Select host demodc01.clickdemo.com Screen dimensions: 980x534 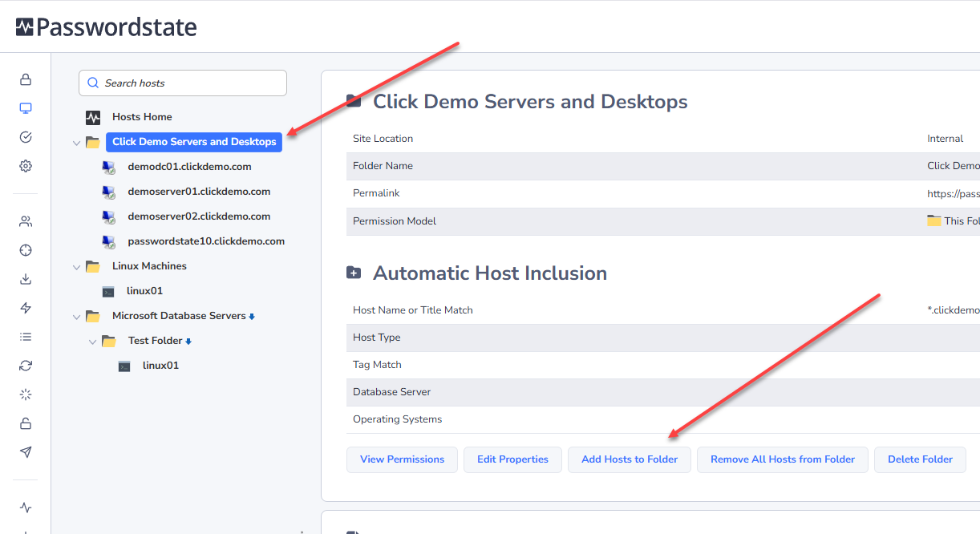[x=189, y=167]
